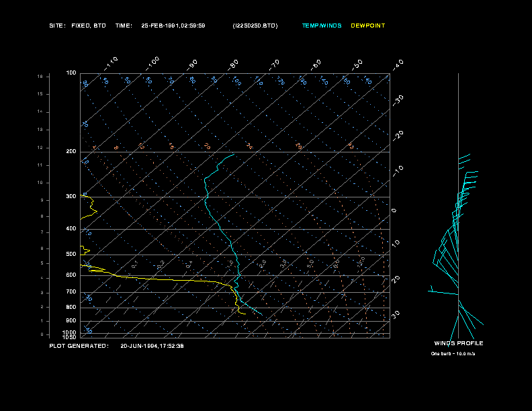Screen dimensions: 532x411
Task: Click the 1050 hPa pressure label
Action: coord(70,337)
